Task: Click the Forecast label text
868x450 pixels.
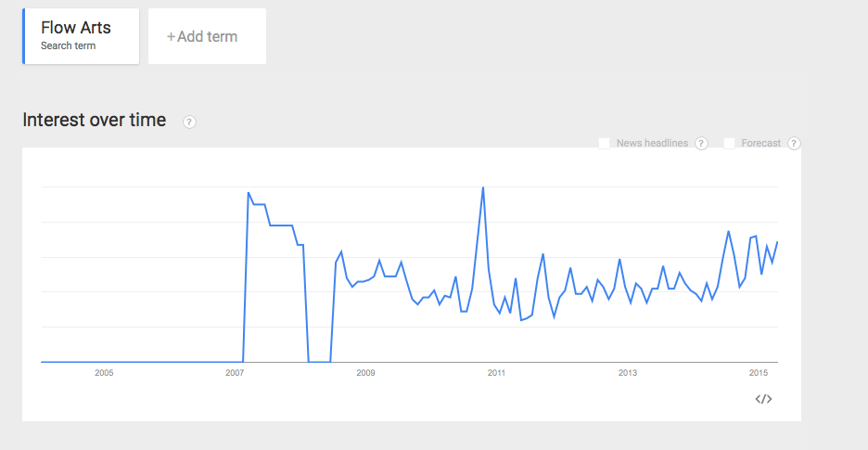Action: (761, 143)
